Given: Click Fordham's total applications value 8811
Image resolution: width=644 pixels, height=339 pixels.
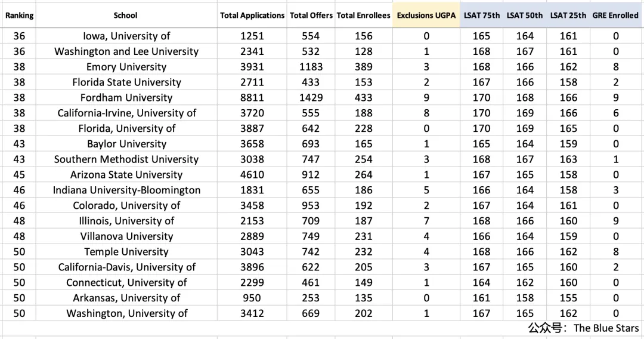Looking at the screenshot, I should click(252, 98).
